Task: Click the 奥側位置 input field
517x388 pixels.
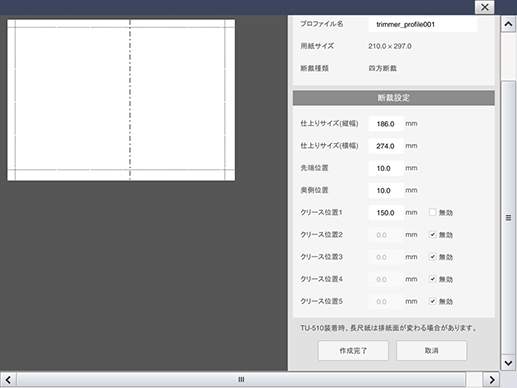Action: (386, 190)
